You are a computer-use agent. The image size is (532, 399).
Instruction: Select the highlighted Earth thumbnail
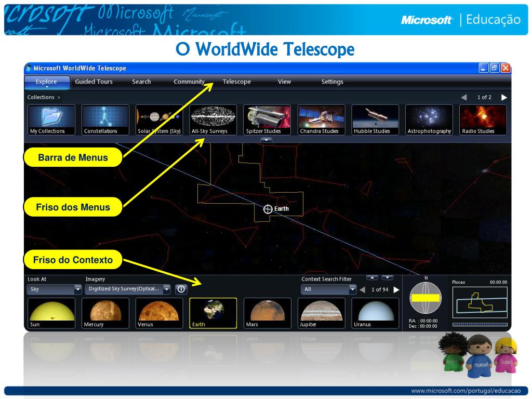click(213, 313)
